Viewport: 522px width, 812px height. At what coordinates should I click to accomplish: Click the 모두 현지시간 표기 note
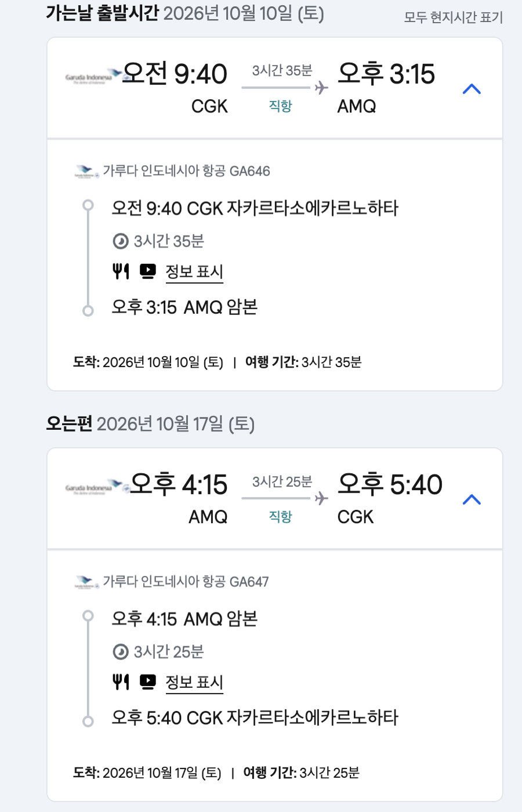click(453, 17)
